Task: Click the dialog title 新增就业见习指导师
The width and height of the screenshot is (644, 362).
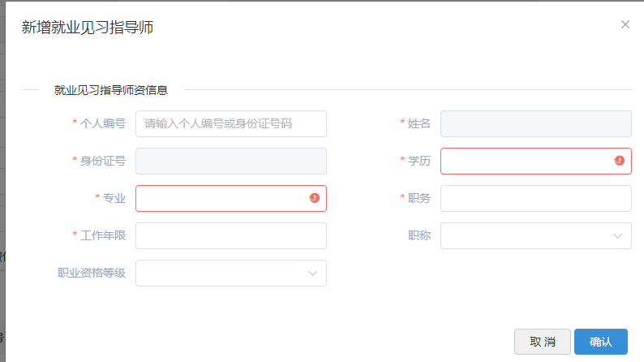Action: point(88,28)
